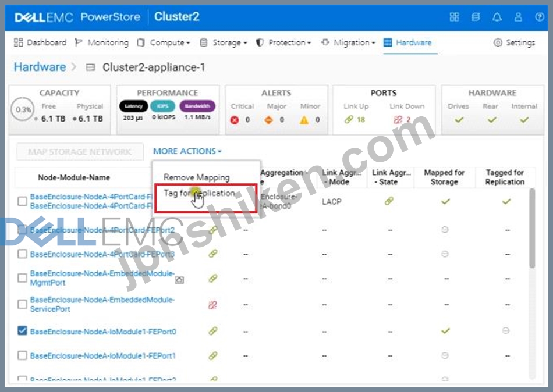Click the MAP STORAGE NETWORK button
The height and width of the screenshot is (392, 553).
tap(80, 152)
